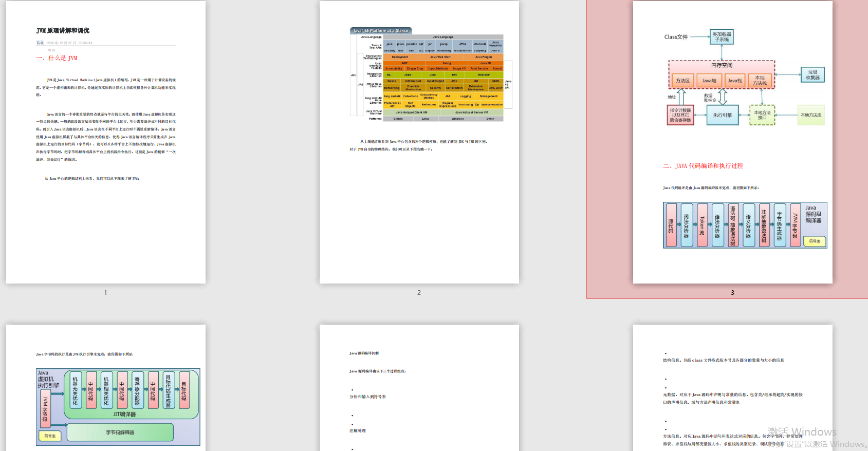Viewport: 868px width, 451px height.
Task: Click the 本地方法库 box
Action: pyautogui.click(x=811, y=115)
